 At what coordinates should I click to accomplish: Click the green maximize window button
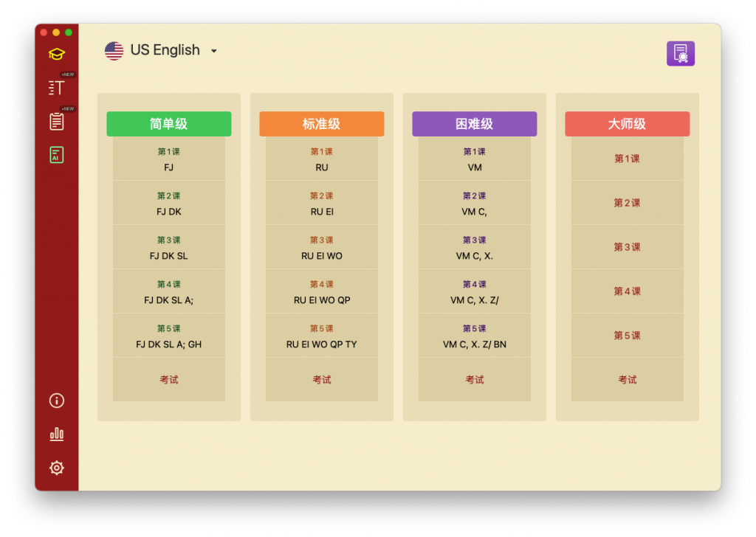click(69, 32)
